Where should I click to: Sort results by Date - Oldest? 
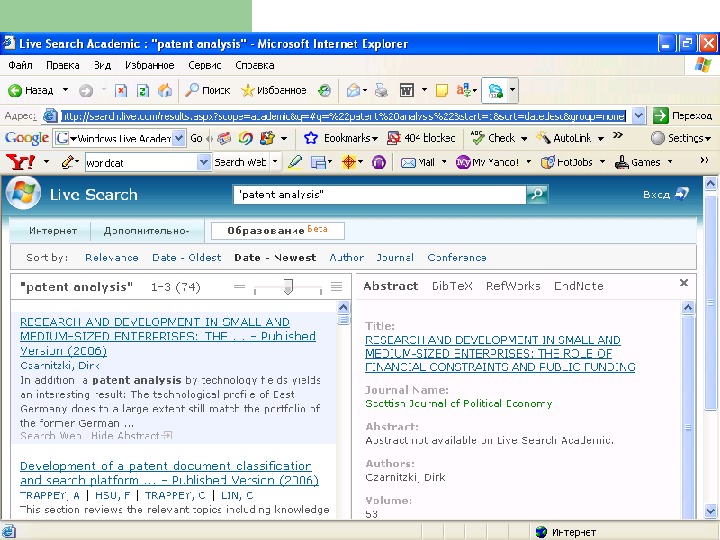coord(186,258)
